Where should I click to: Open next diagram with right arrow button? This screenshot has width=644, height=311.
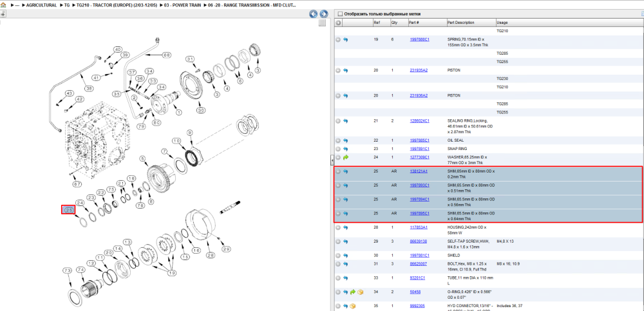tap(324, 14)
